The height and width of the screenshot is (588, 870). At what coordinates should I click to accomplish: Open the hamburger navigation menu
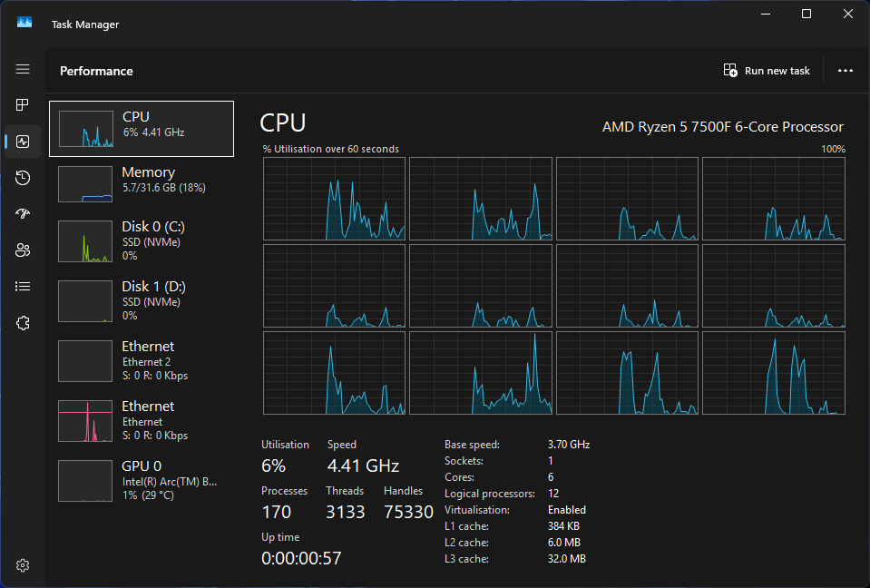pyautogui.click(x=23, y=70)
